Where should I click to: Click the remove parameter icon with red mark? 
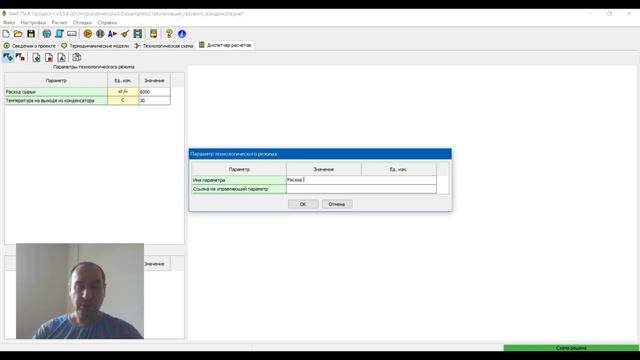(20, 58)
